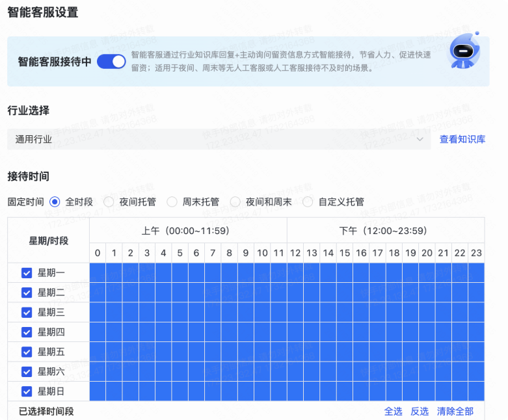Click the 全选 link

pos(394,412)
